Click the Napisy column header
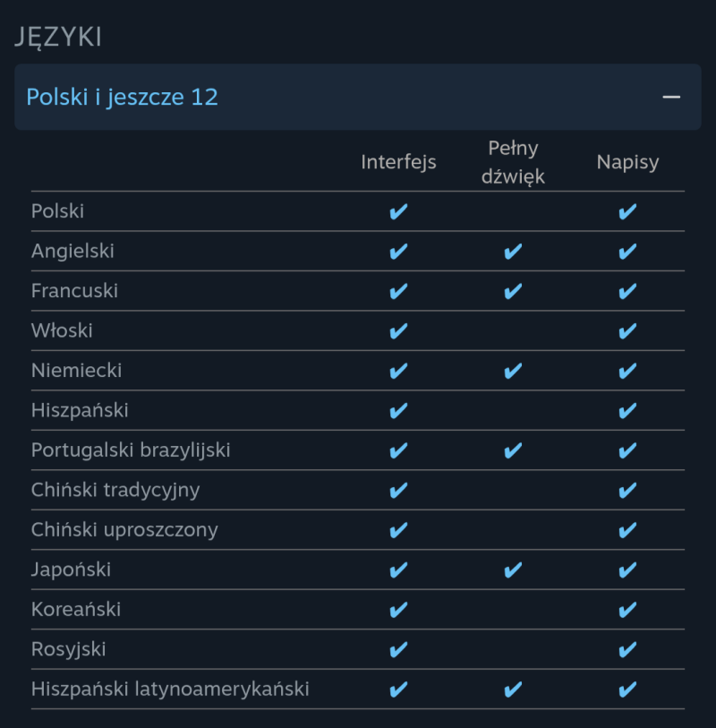The height and width of the screenshot is (728, 716). 627,162
